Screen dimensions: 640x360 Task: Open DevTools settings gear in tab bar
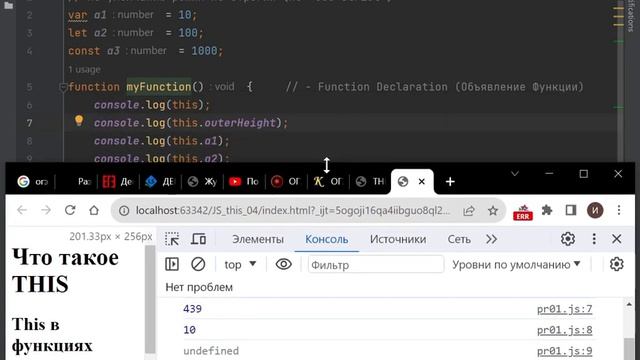point(568,239)
